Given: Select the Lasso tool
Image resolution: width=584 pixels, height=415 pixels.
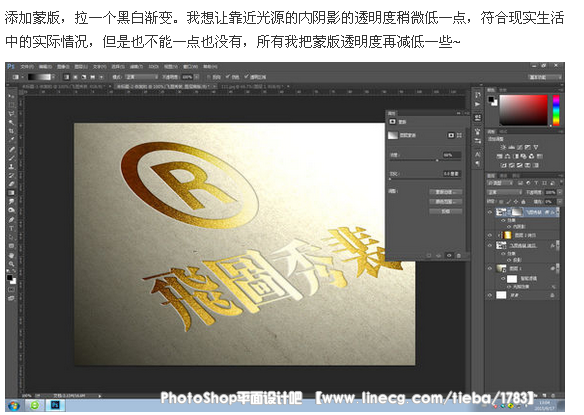Looking at the screenshot, I should [11, 114].
